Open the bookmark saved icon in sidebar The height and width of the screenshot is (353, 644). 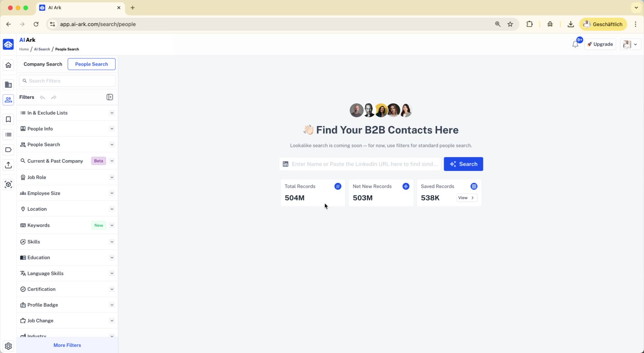click(x=8, y=120)
